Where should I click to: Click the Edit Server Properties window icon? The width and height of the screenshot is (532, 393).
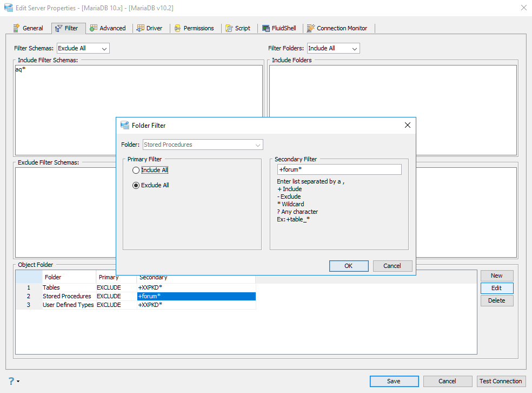point(9,8)
